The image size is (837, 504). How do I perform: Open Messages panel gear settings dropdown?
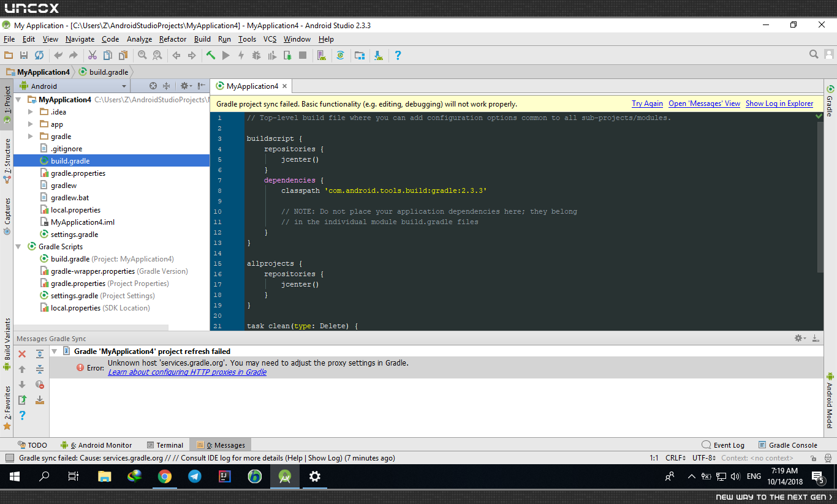tap(800, 339)
